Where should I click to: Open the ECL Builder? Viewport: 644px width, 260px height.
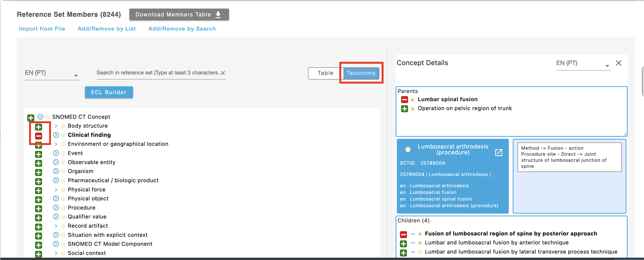tap(109, 92)
